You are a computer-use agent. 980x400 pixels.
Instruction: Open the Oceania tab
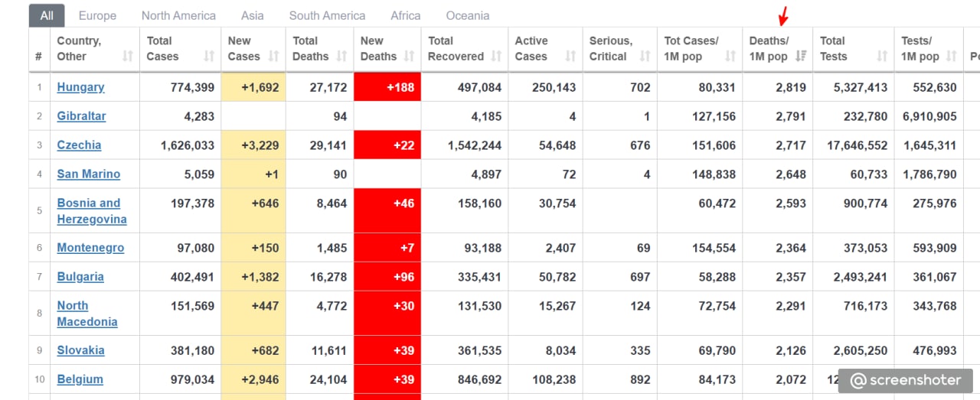tap(467, 15)
